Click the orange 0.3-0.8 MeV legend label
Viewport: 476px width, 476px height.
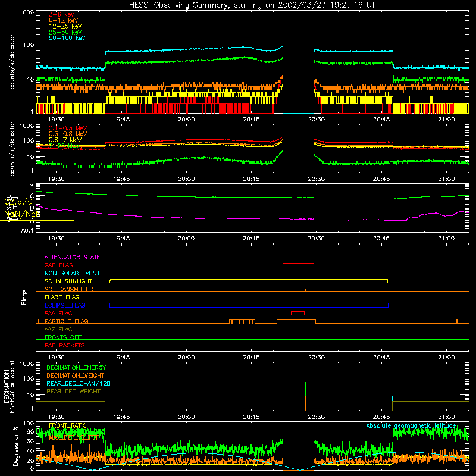(x=68, y=134)
